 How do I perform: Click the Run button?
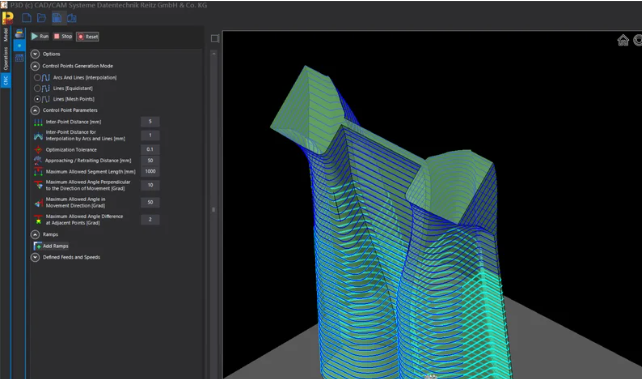(x=40, y=36)
